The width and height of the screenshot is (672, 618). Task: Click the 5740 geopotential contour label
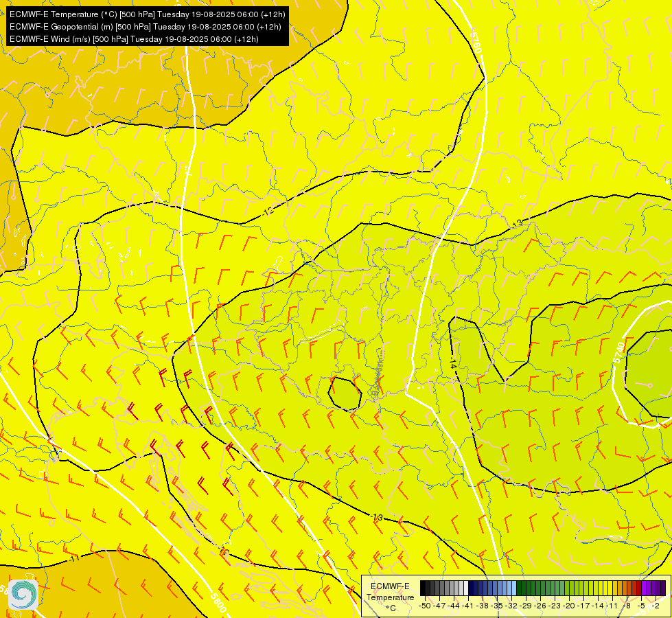(620, 352)
